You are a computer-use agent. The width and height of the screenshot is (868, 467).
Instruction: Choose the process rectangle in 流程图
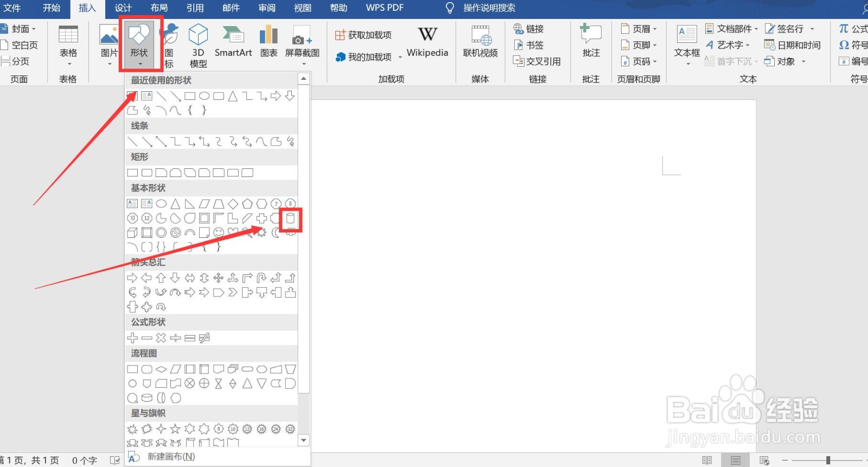[x=132, y=369]
